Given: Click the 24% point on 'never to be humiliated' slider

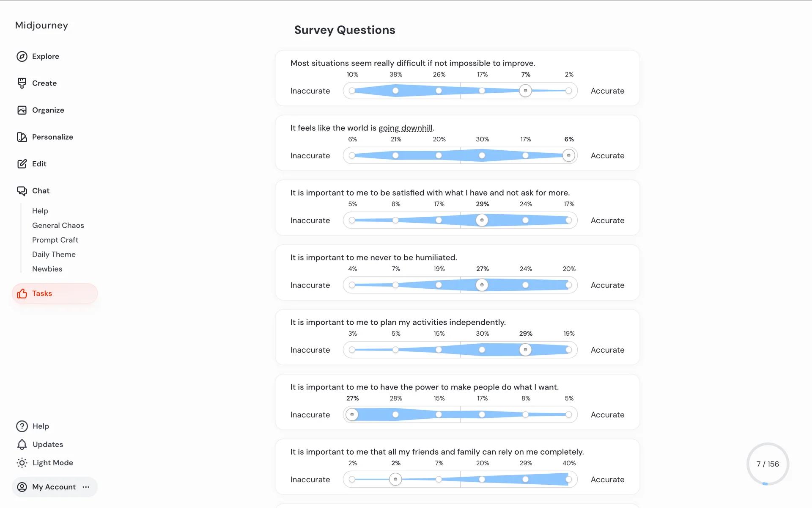Looking at the screenshot, I should [525, 285].
